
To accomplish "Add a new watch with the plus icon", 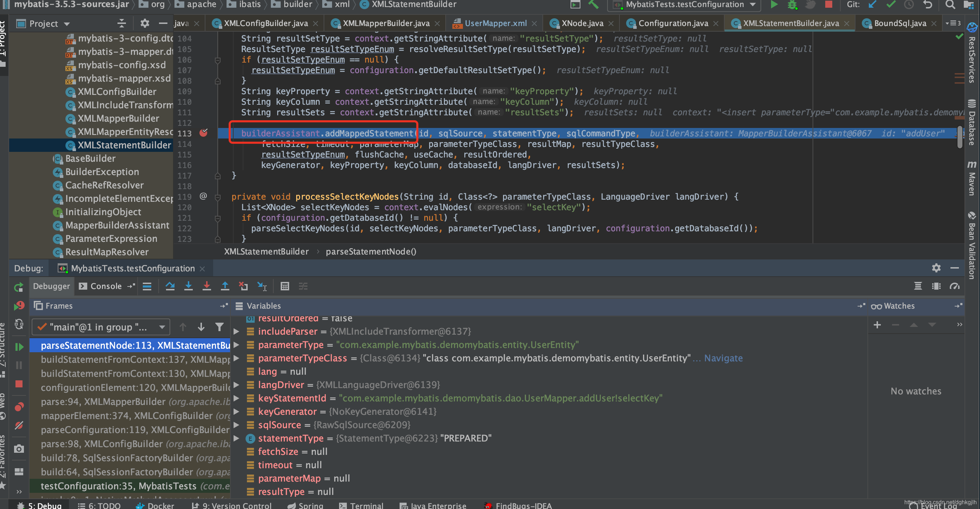I will click(877, 325).
